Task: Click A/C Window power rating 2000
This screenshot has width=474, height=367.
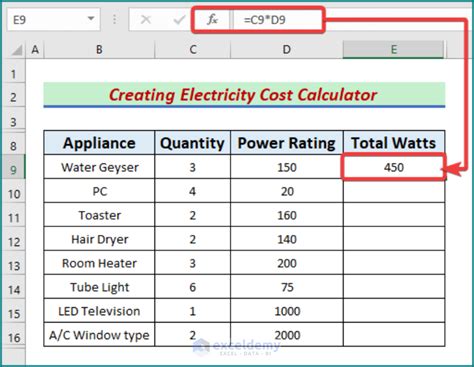Action: pyautogui.click(x=287, y=335)
